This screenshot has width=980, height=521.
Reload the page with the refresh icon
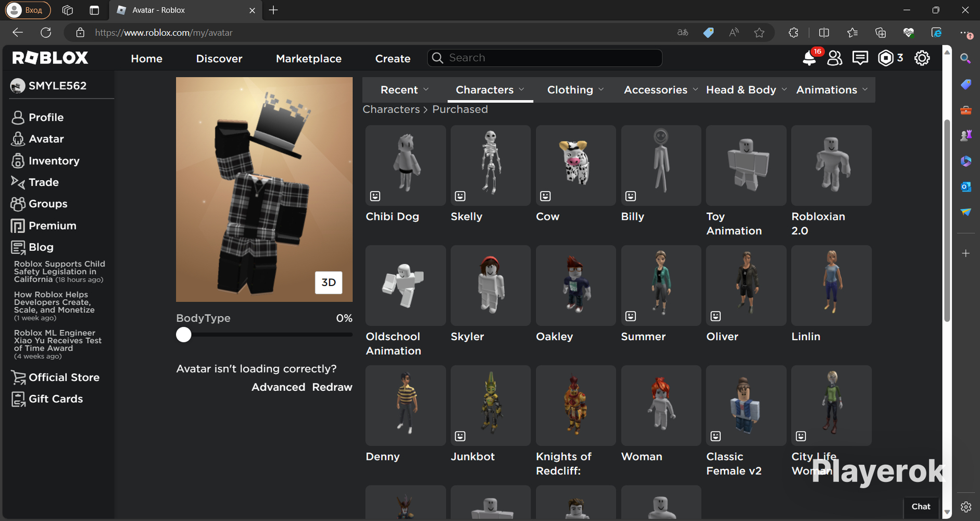pos(46,32)
